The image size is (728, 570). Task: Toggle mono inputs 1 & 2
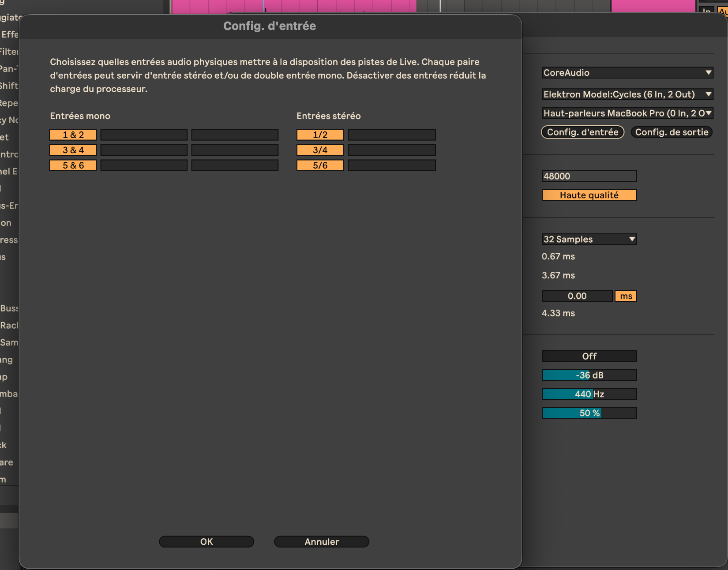pyautogui.click(x=73, y=135)
